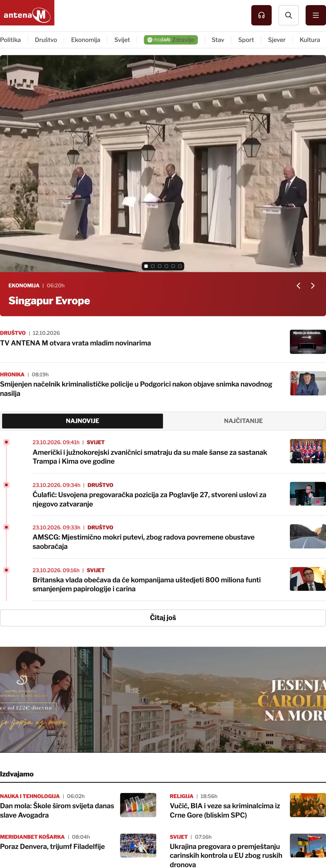
Task: Go to next slide arrow
Action: click(313, 286)
